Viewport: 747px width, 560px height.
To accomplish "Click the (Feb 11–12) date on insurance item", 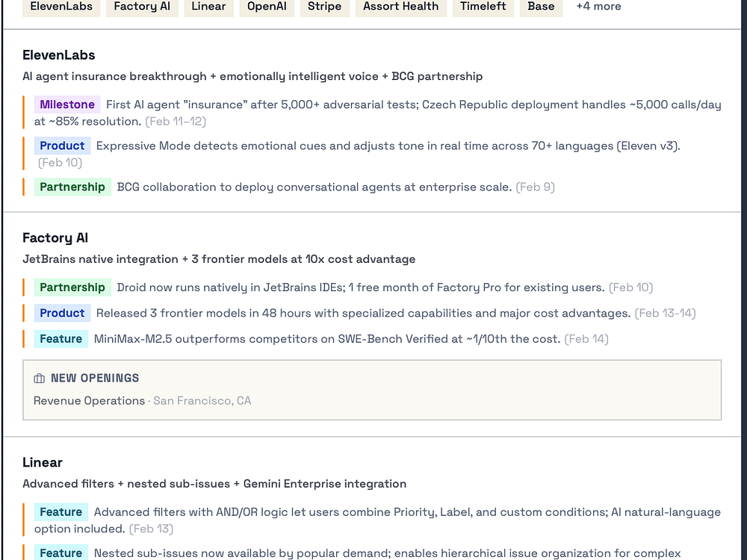I will point(176,122).
